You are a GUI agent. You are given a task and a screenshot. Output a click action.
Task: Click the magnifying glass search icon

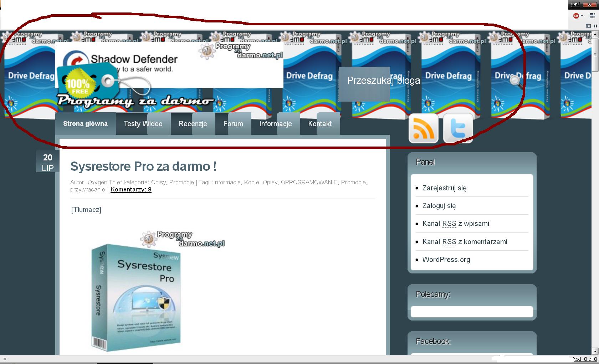pyautogui.click(x=515, y=82)
